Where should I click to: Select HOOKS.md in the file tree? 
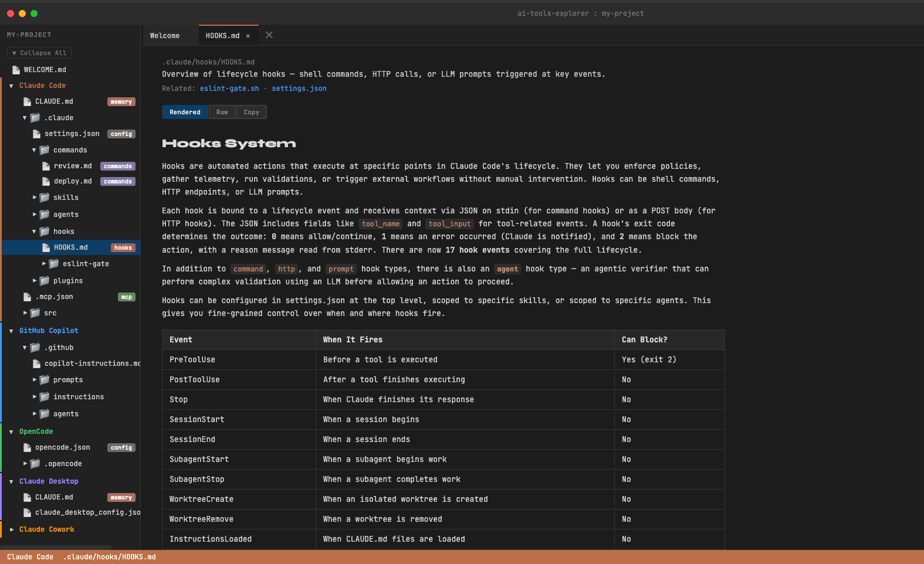71,247
